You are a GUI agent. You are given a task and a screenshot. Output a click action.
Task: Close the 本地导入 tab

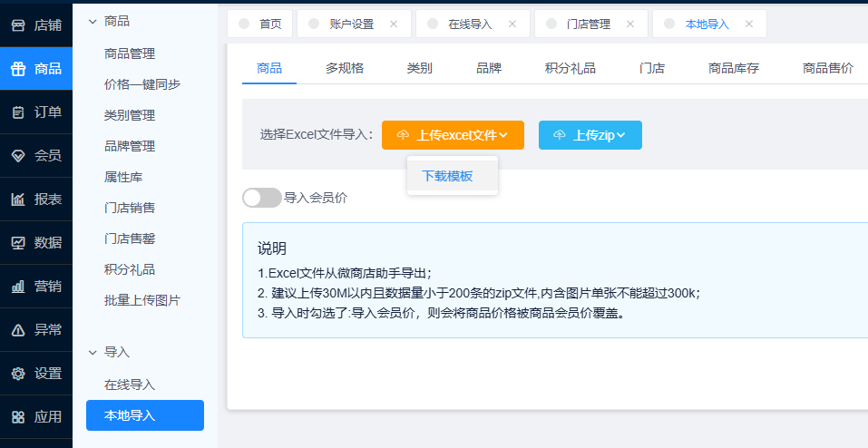tap(749, 24)
